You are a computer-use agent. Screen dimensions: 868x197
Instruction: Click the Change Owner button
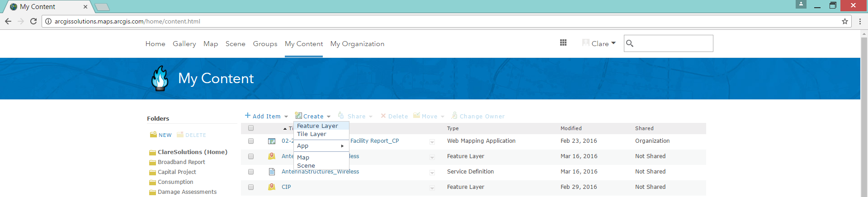pyautogui.click(x=478, y=116)
